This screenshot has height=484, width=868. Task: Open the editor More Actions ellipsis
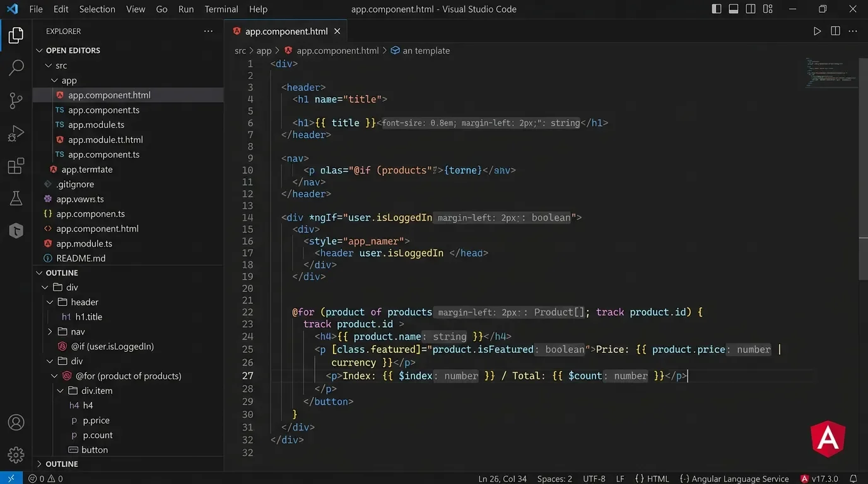click(x=853, y=31)
